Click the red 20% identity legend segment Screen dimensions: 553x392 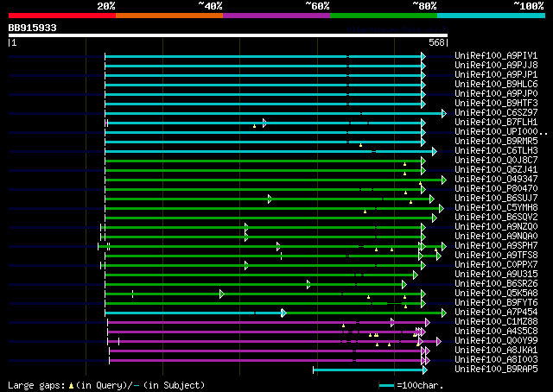click(62, 16)
